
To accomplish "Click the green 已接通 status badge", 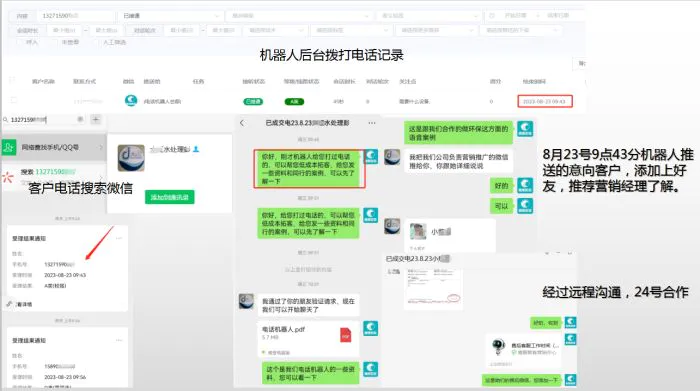I will tap(253, 102).
